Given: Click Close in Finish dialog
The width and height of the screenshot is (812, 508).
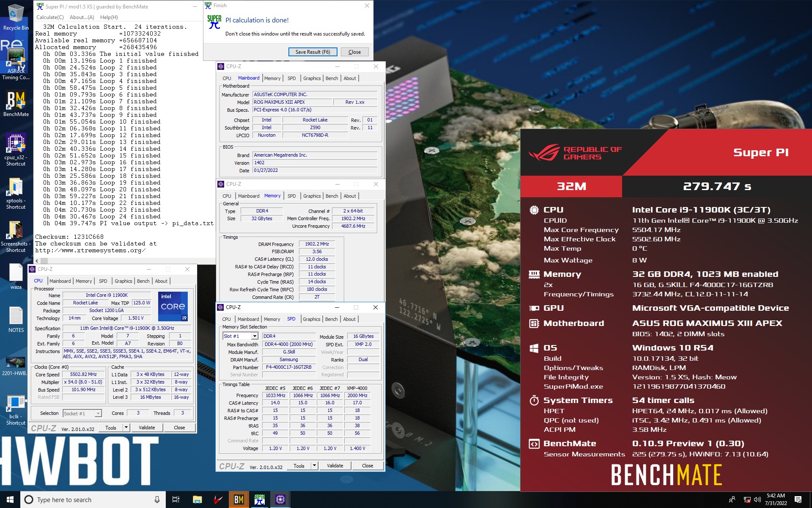Looking at the screenshot, I should 354,52.
